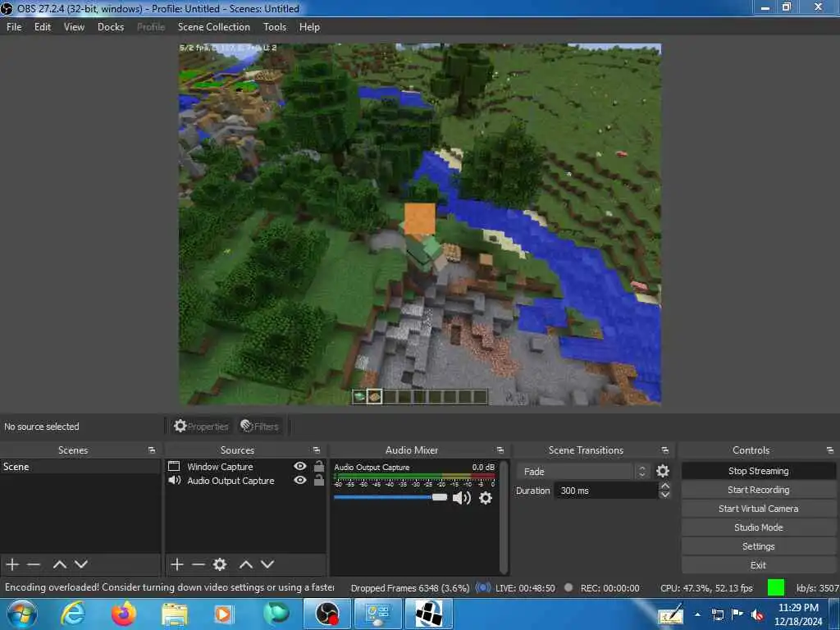This screenshot has height=630, width=840.
Task: Open Windows Media Player from taskbar
Action: (223, 614)
